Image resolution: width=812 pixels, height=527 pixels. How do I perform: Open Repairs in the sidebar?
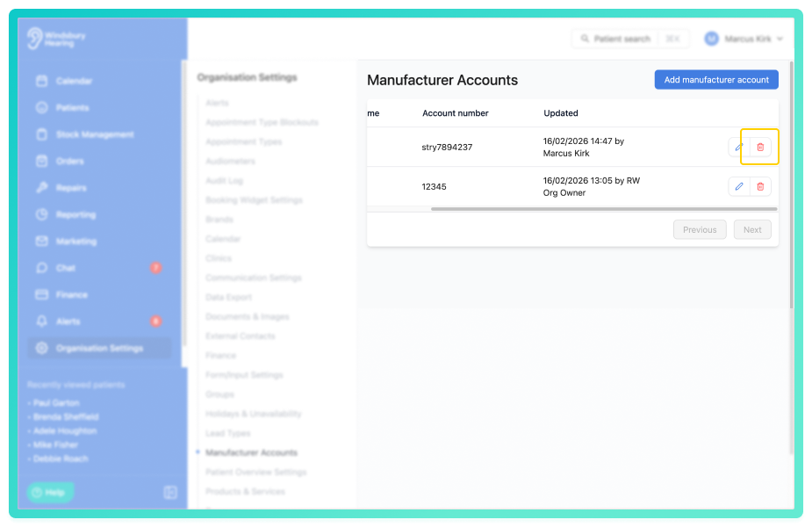click(x=99, y=188)
